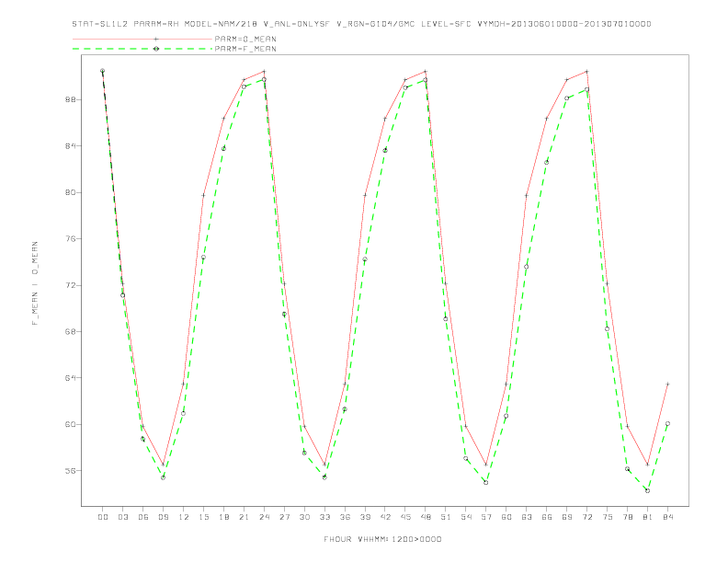Click the x-axis tick label 66

547,517
